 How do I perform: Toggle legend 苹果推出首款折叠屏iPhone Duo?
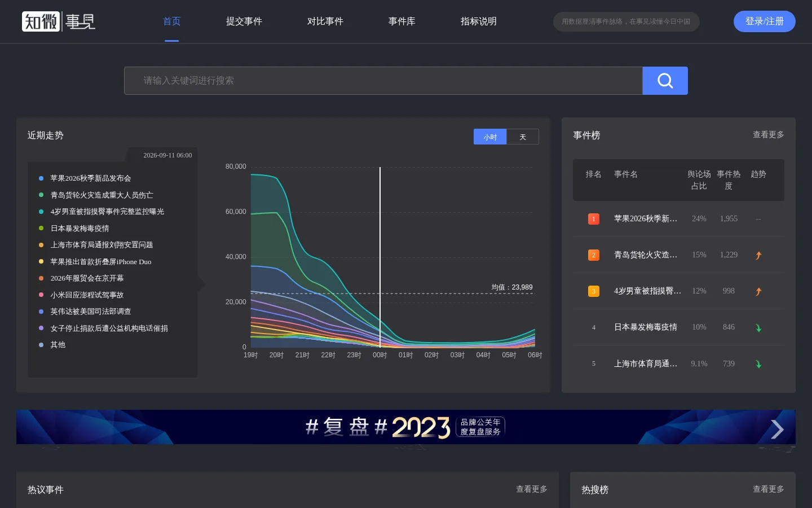(95, 262)
